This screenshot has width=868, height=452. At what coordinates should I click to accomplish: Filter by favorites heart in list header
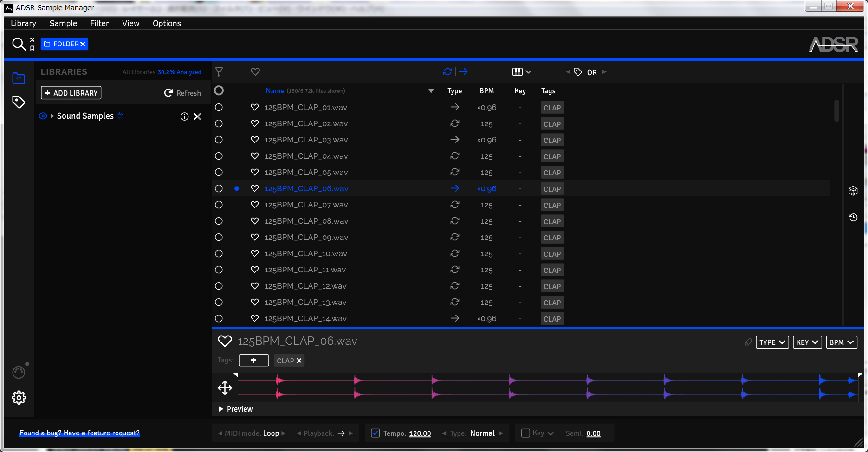tap(255, 72)
